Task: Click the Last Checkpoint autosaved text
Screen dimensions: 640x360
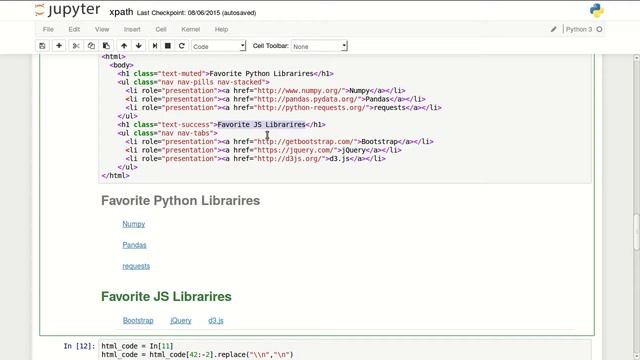Action: point(196,13)
